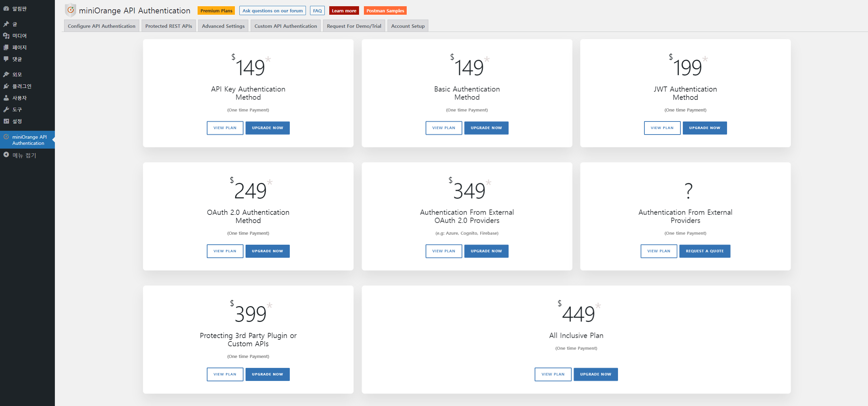Select miniOrange API Authentication sidebar item

click(x=27, y=140)
